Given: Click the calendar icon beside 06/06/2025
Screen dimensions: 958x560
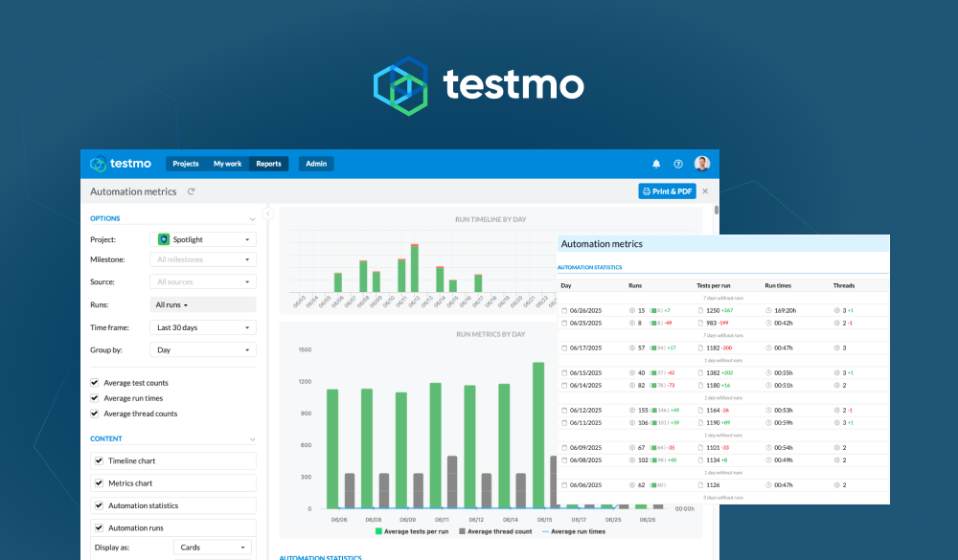Looking at the screenshot, I should click(564, 485).
